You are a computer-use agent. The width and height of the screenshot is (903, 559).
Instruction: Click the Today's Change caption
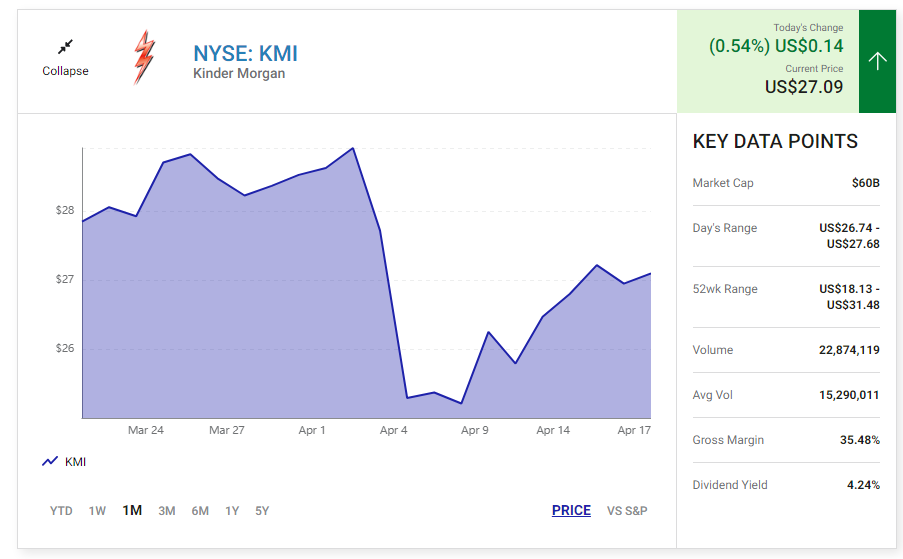tap(808, 28)
